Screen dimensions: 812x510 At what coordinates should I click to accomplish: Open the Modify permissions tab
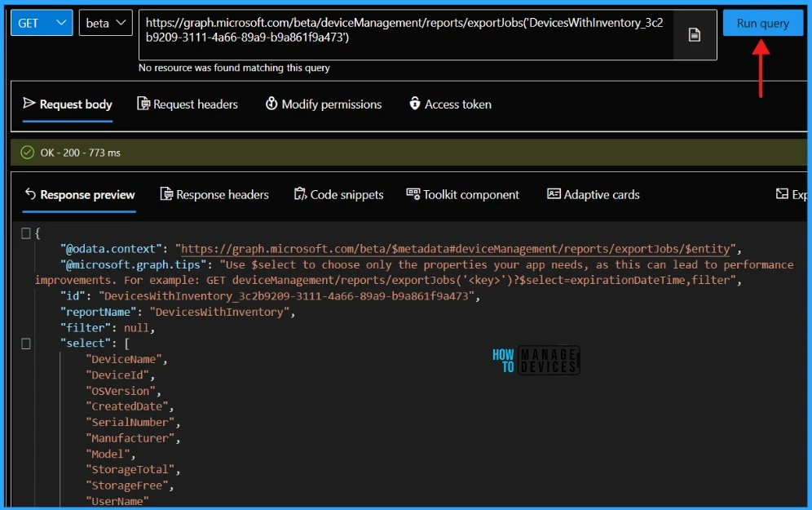click(324, 104)
